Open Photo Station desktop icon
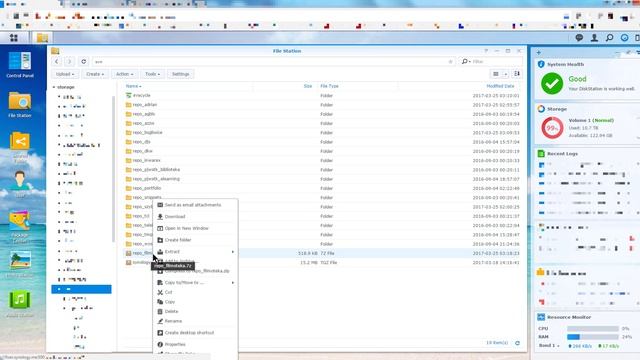 [20, 263]
